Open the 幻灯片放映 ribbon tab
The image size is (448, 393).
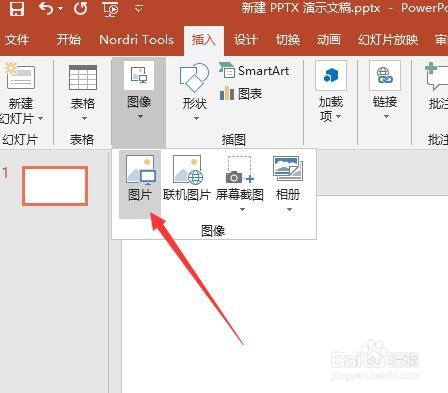388,40
